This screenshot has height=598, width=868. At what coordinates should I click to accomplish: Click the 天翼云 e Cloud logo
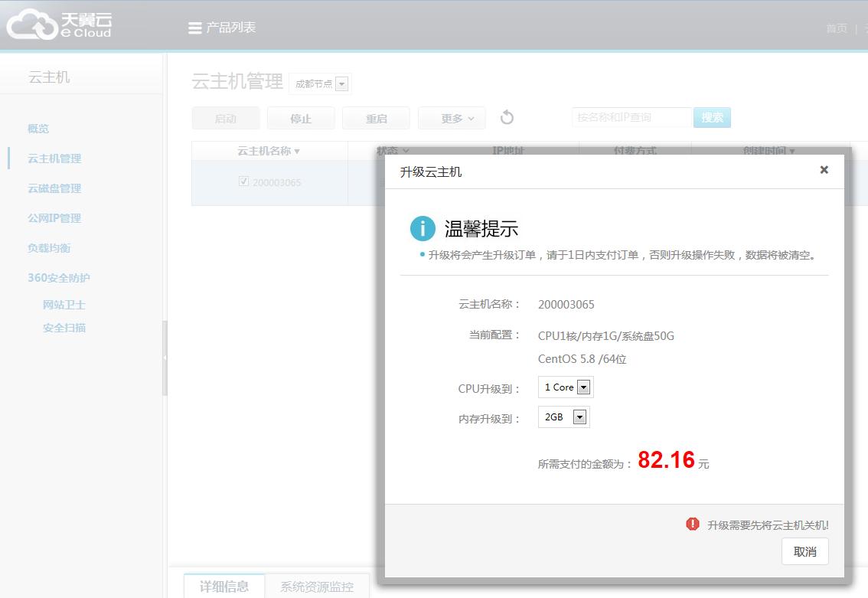[x=60, y=24]
